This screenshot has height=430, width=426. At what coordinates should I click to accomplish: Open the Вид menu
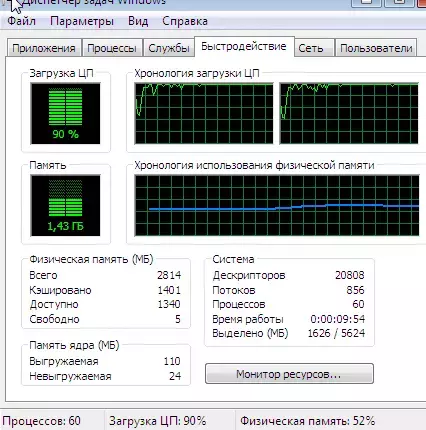click(138, 21)
